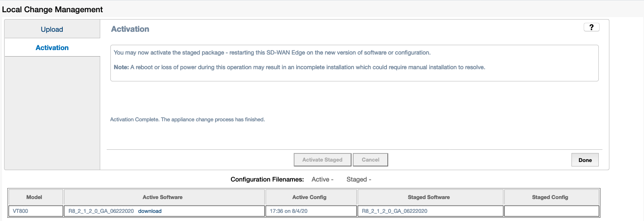Open the download link for active software
The image size is (644, 221).
coord(150,211)
